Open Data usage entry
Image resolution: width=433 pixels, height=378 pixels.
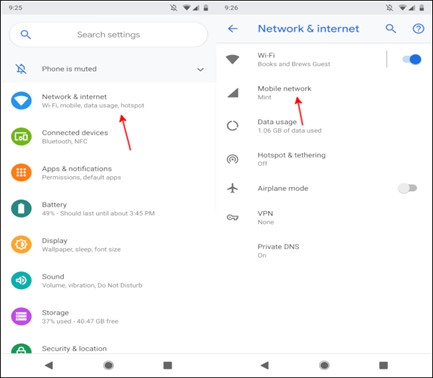click(324, 126)
